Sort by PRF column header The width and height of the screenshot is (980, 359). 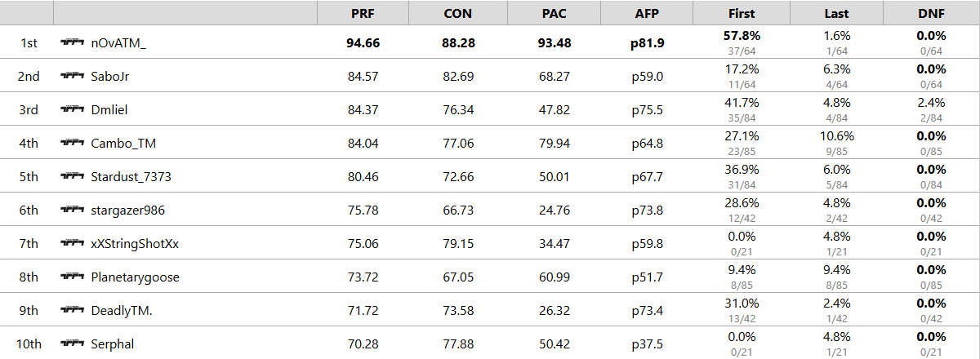click(364, 13)
